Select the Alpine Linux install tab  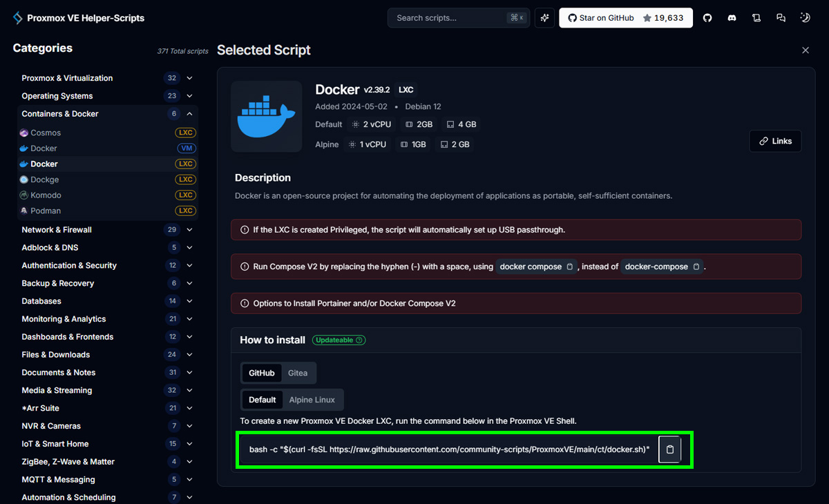312,400
